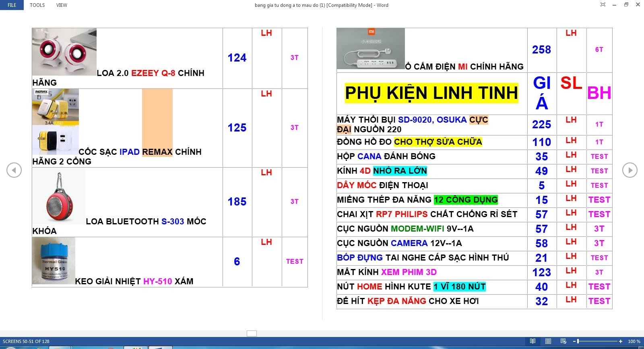644x349 pixels.
Task: Click the ĐẾ HÍT KẸP ĐA NĂNG text
Action: click(x=408, y=301)
